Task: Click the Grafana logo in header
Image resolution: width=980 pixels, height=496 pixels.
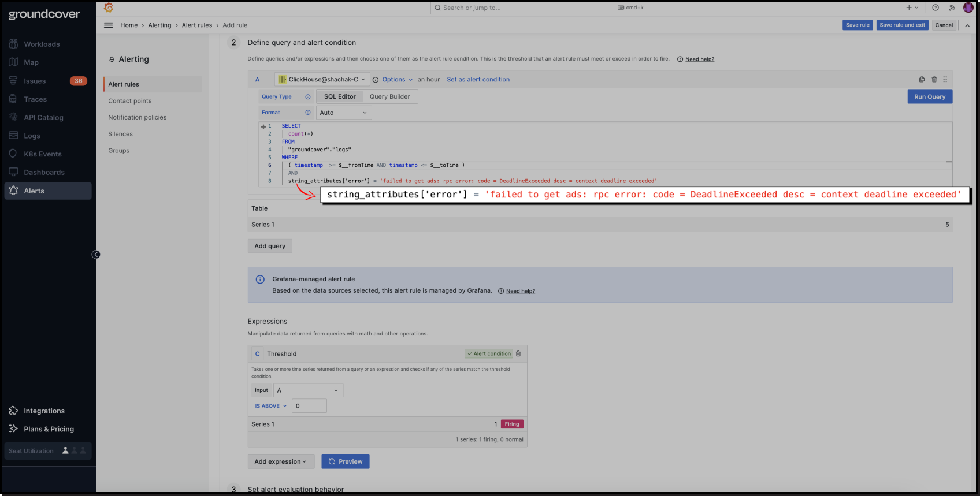Action: (109, 8)
